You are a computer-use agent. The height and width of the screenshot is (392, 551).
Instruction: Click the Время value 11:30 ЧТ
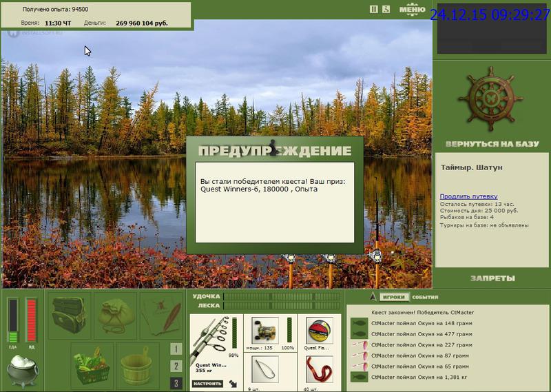58,23
